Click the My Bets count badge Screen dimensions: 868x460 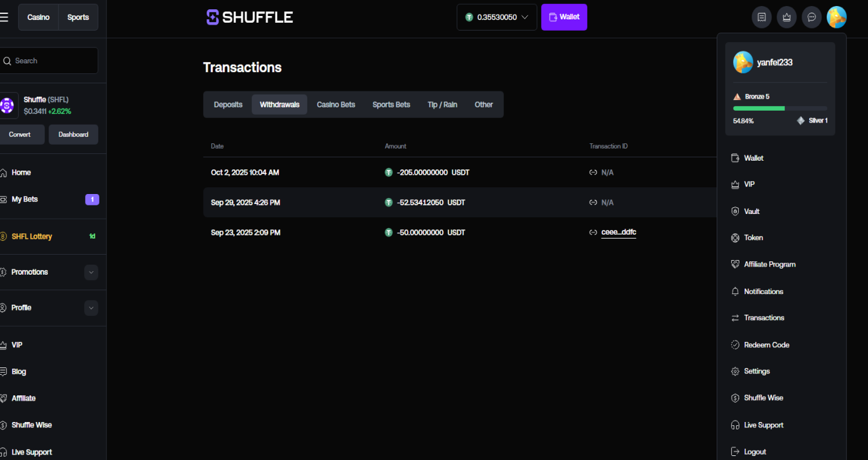pos(92,199)
